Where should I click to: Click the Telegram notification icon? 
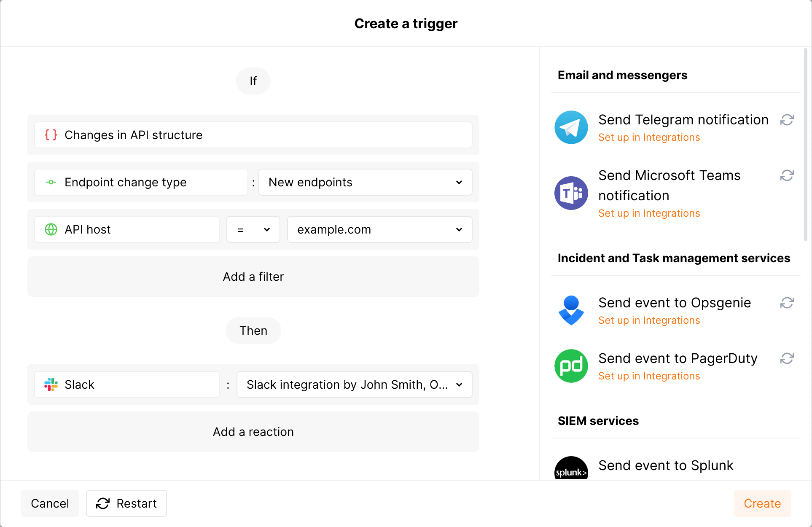coord(571,127)
